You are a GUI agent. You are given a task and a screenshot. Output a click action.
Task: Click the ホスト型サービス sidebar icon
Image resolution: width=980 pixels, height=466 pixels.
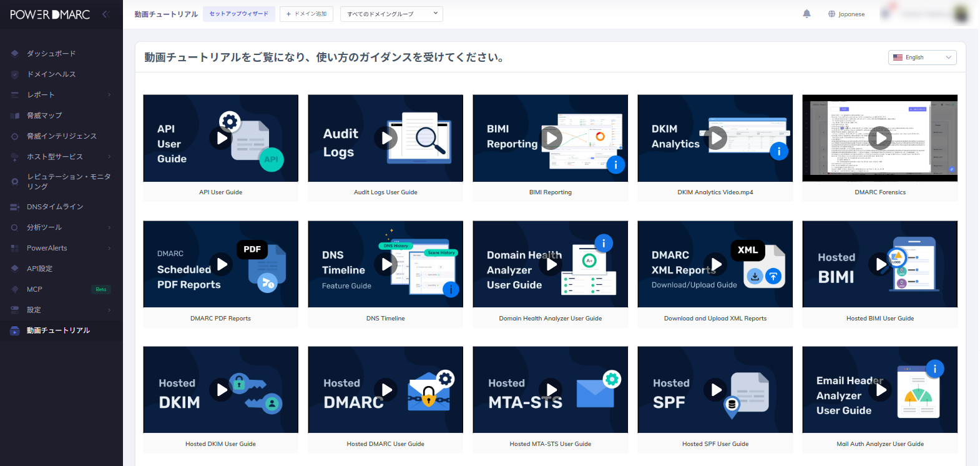(x=15, y=157)
